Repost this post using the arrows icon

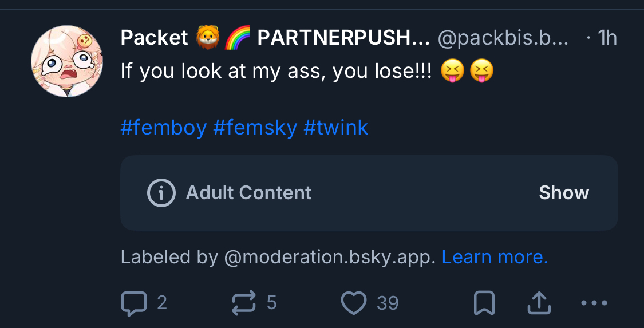click(x=244, y=303)
